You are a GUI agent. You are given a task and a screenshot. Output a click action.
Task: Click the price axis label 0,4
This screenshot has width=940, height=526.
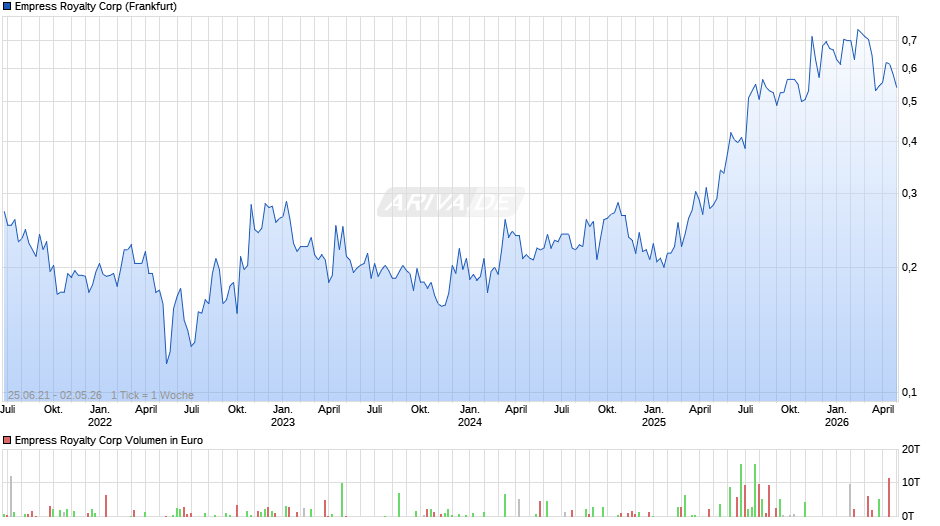coord(909,142)
